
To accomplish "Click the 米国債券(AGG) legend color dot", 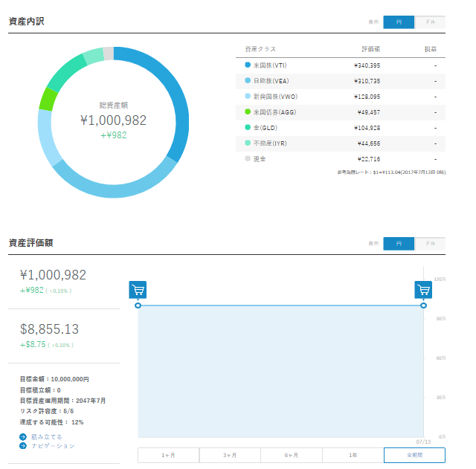I will pyautogui.click(x=248, y=111).
